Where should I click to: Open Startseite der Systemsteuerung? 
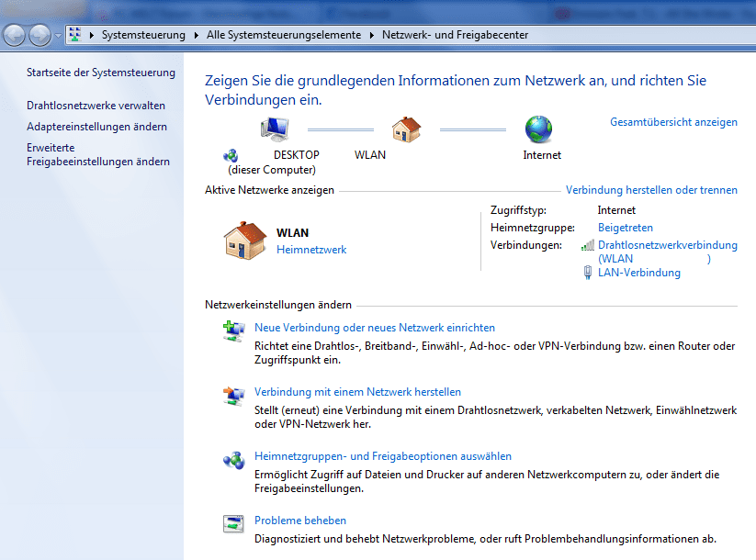[101, 73]
